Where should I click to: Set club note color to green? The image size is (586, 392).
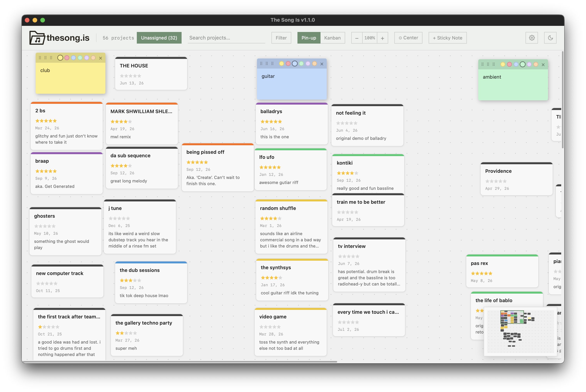tap(80, 58)
